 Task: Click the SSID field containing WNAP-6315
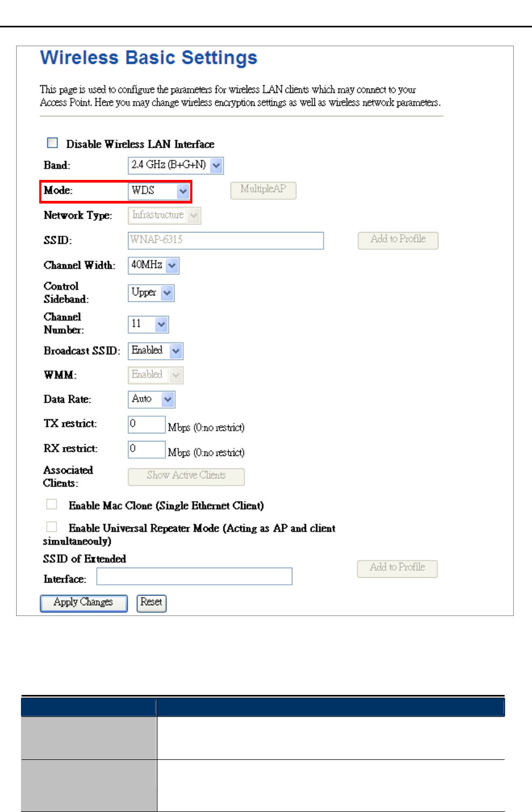226,241
